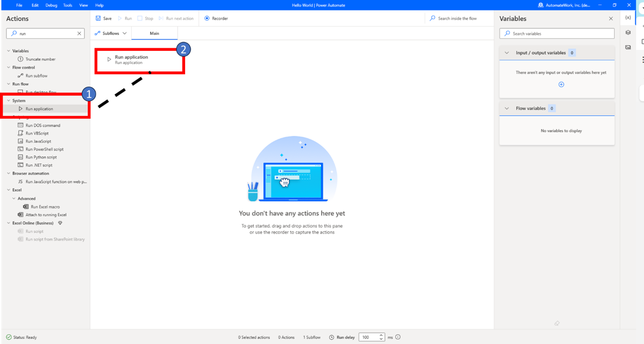
Task: Click the Run Excel macro icon
Action: [x=26, y=207]
